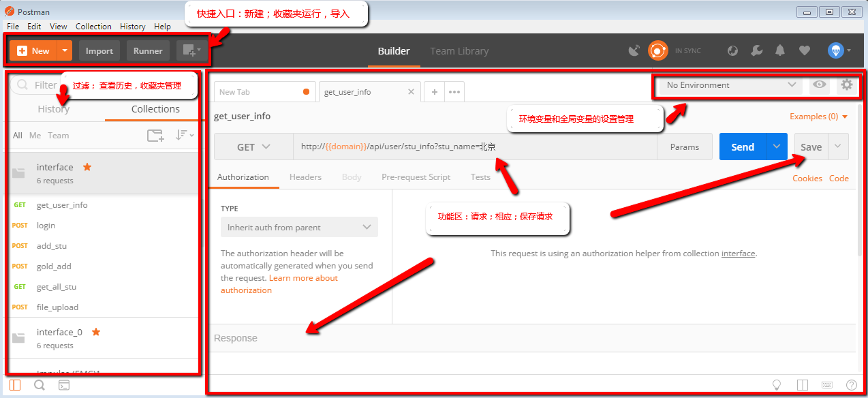Viewport: 868px width, 398px height.
Task: Click the globe browse icon in header
Action: click(x=733, y=50)
